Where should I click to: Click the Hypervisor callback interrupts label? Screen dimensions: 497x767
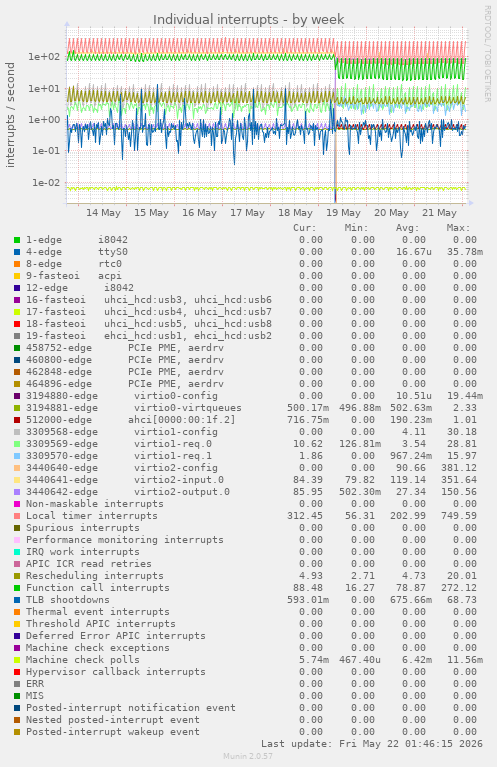pyautogui.click(x=115, y=672)
